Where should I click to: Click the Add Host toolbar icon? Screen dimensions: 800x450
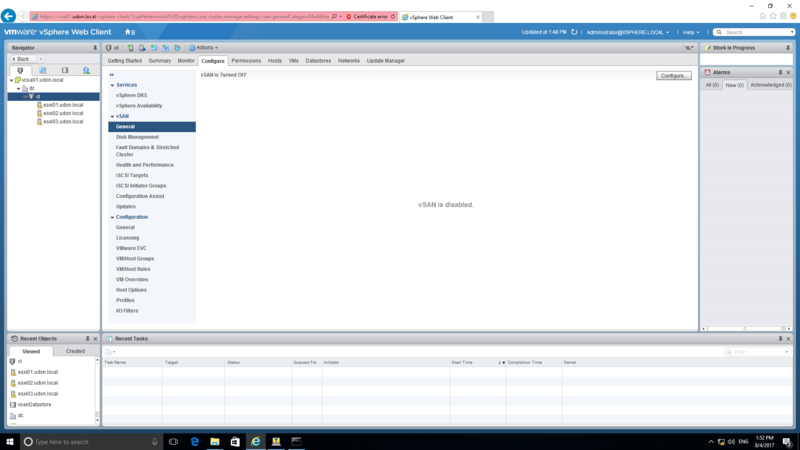click(x=131, y=48)
